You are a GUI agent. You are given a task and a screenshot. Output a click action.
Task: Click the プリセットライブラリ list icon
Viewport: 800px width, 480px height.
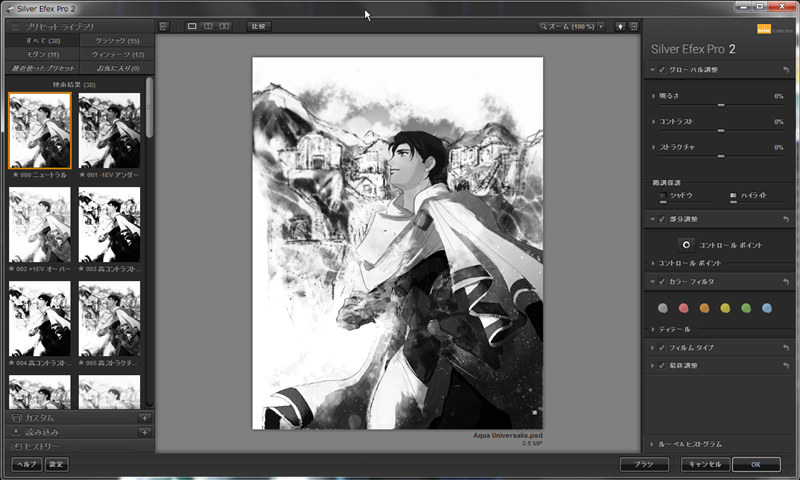(16, 26)
